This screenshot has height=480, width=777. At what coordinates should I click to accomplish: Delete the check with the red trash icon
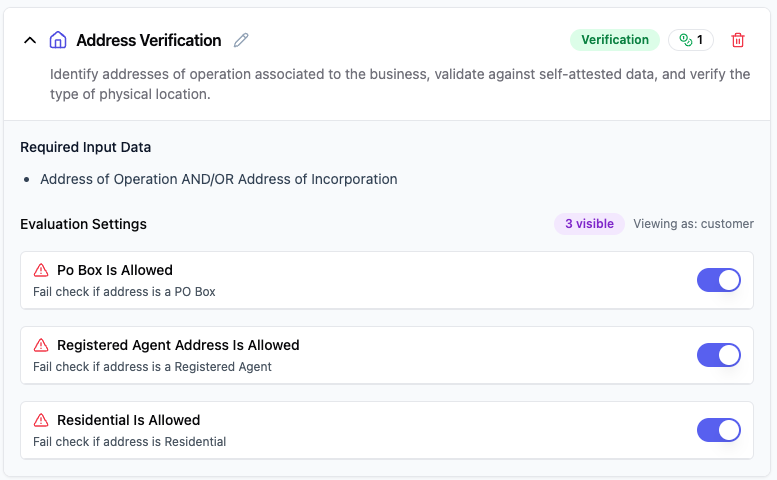(738, 40)
